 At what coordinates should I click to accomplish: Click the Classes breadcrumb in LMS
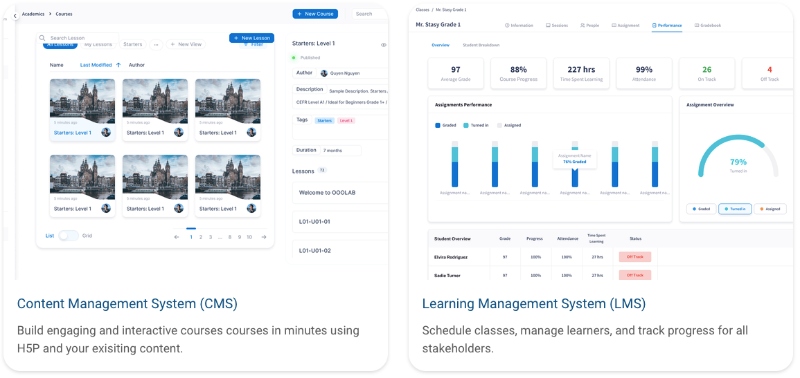click(422, 10)
